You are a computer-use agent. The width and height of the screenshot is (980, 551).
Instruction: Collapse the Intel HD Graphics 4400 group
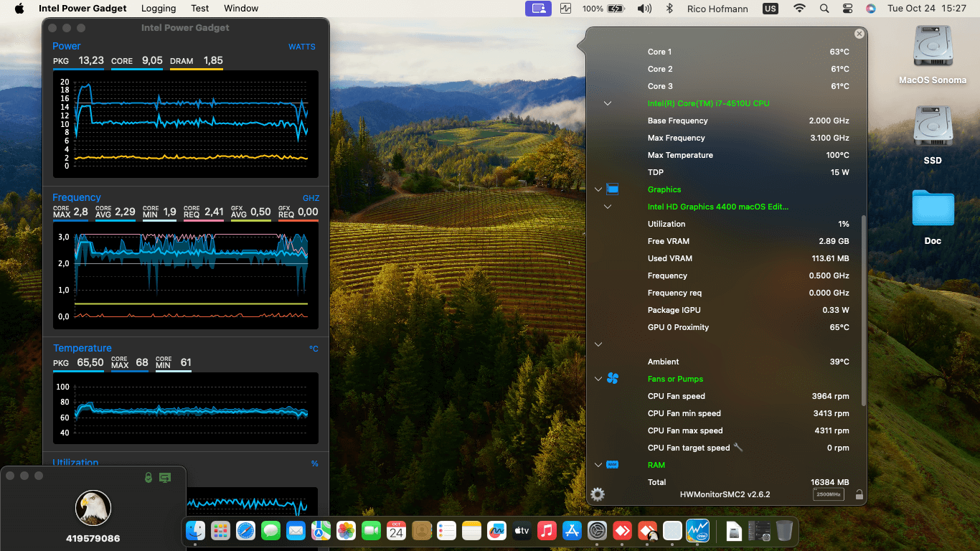[608, 207]
